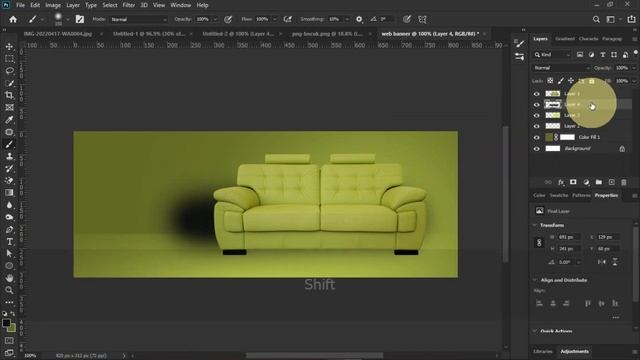Screen dimensions: 640x360
Task: Add layer style with fx icon
Action: tap(561, 182)
